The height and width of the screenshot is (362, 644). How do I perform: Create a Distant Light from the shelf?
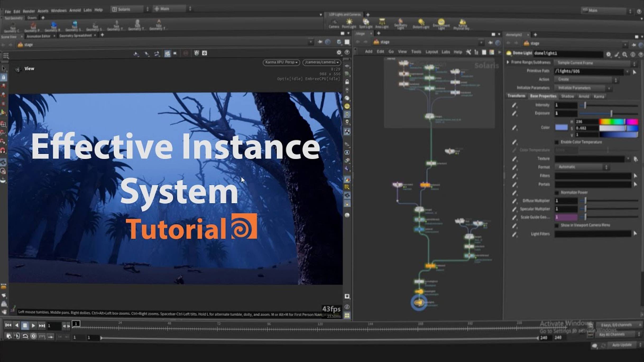pyautogui.click(x=420, y=24)
